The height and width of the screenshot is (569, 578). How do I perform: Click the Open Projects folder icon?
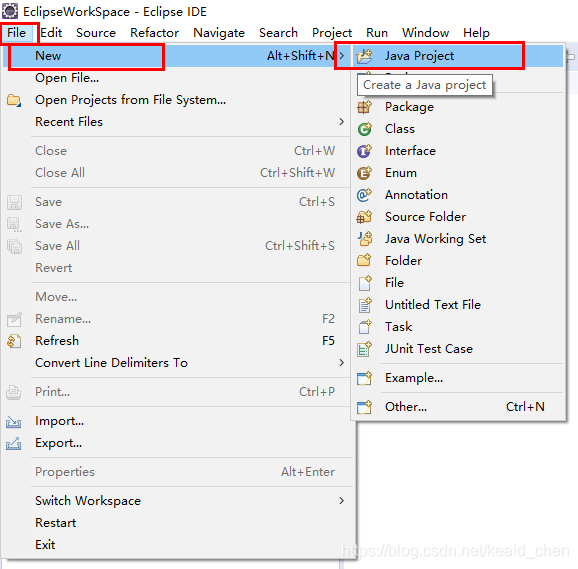coord(14,100)
